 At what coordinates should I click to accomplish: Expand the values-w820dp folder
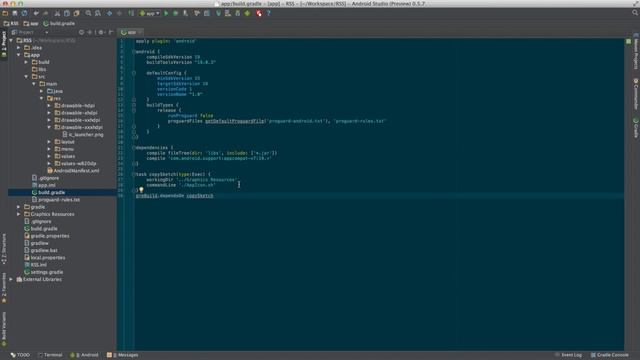point(49,164)
